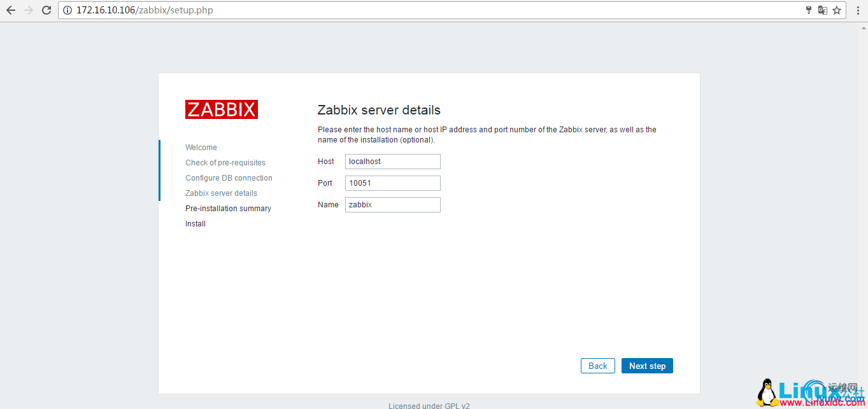Click the Port label
The height and width of the screenshot is (409, 868).
pos(325,183)
